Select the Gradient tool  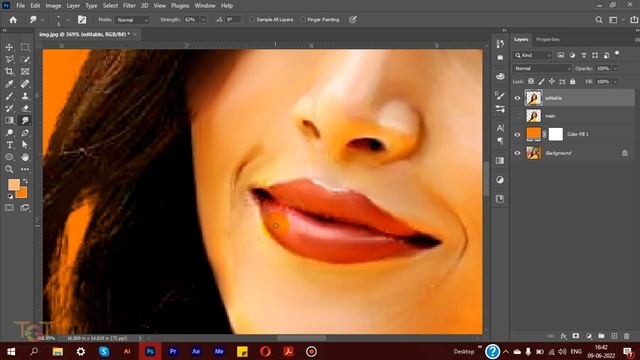click(x=9, y=120)
